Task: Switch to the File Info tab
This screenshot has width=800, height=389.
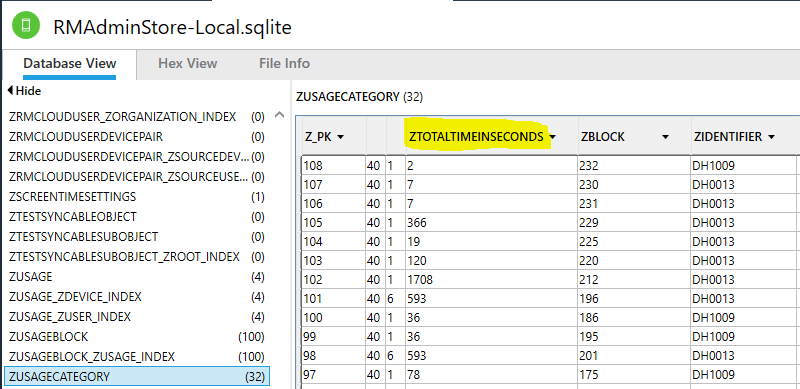Action: (284, 63)
